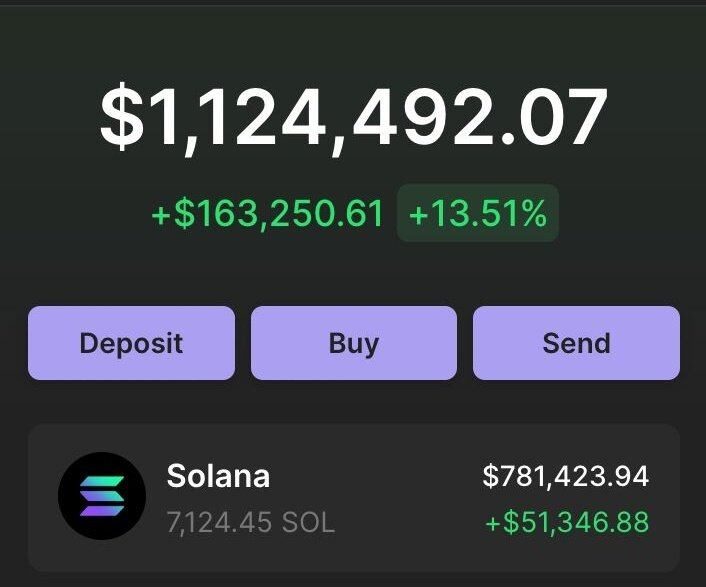Select the empty space between Solana name and value
The width and height of the screenshot is (706, 587).
click(376, 476)
